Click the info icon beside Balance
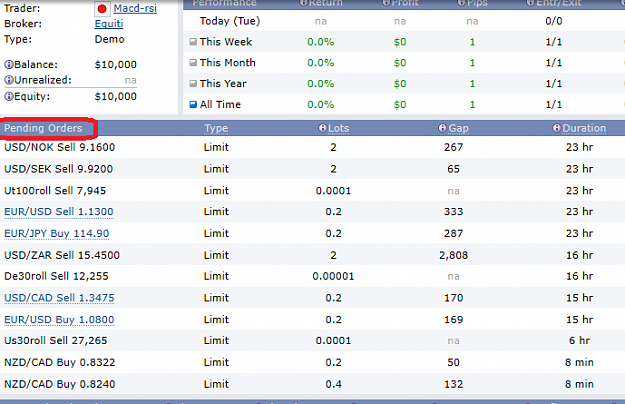This screenshot has width=625, height=404. pos(9,65)
